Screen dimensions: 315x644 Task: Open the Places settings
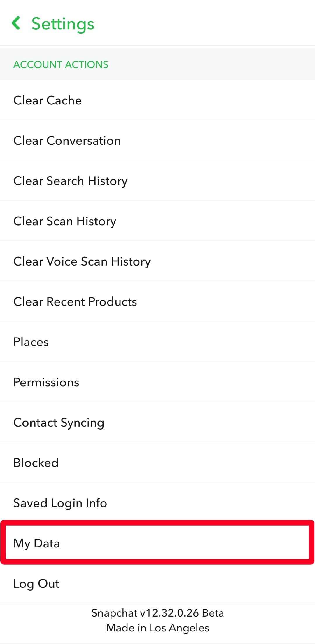click(31, 342)
